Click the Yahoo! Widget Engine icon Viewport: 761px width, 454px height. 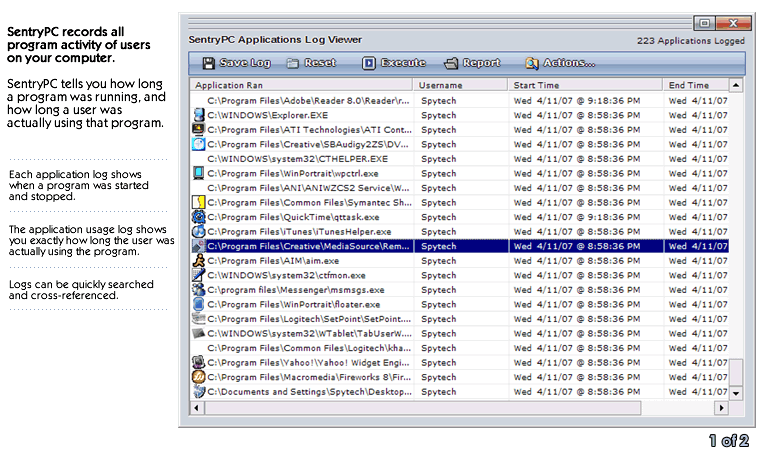tap(199, 363)
